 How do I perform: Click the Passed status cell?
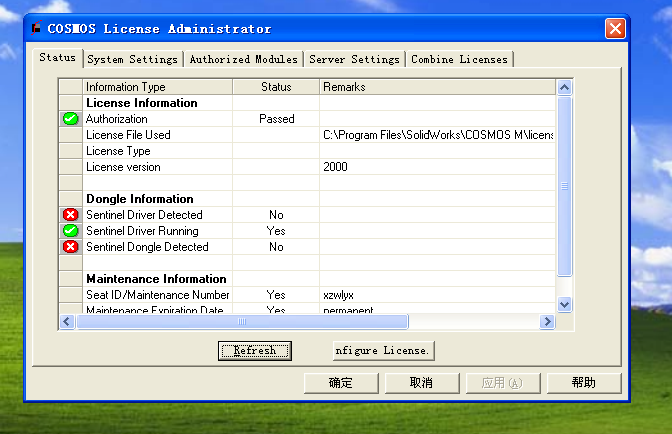(277, 119)
